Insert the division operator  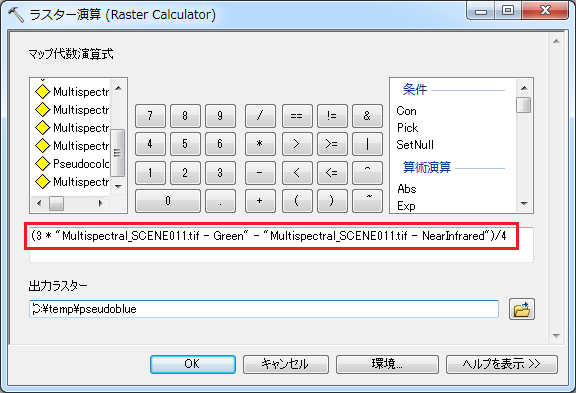coord(260,116)
